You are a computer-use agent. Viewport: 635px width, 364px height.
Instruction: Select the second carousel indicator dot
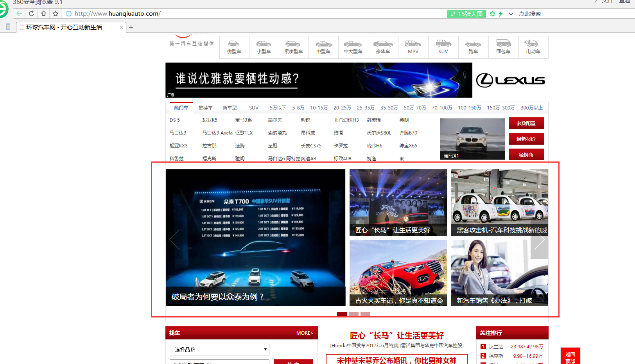tap(353, 314)
